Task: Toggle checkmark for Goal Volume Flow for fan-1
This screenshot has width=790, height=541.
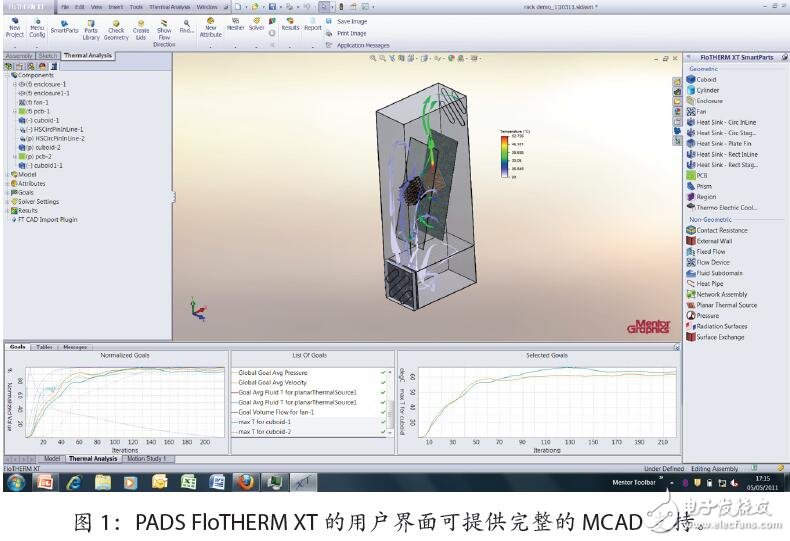Action: (382, 412)
